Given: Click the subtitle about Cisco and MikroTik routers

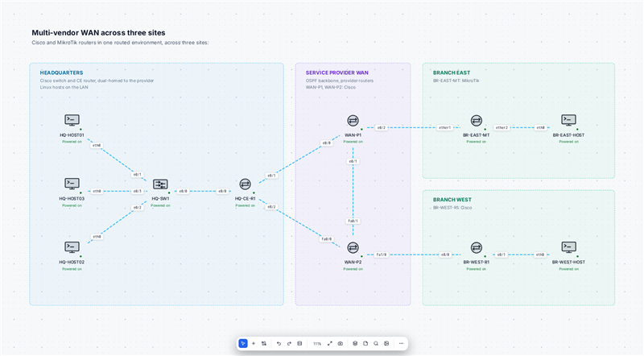Looking at the screenshot, I should [120, 43].
